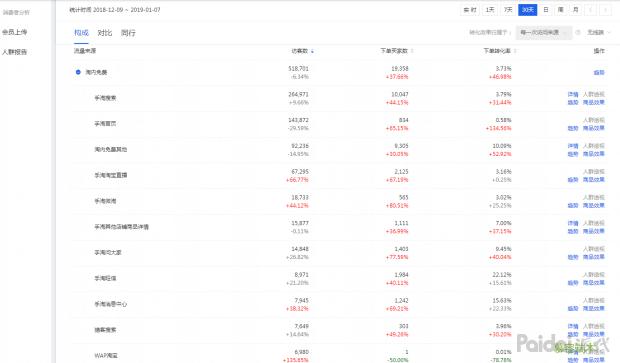This screenshot has width=620, height=363.
Task: Click the WAP淘宝 source name
Action: pos(106,355)
